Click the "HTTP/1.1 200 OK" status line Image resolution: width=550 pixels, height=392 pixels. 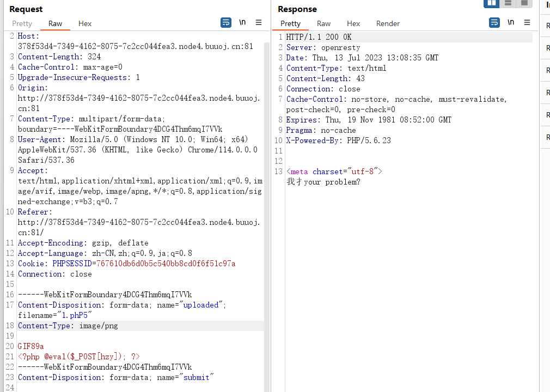coord(319,37)
